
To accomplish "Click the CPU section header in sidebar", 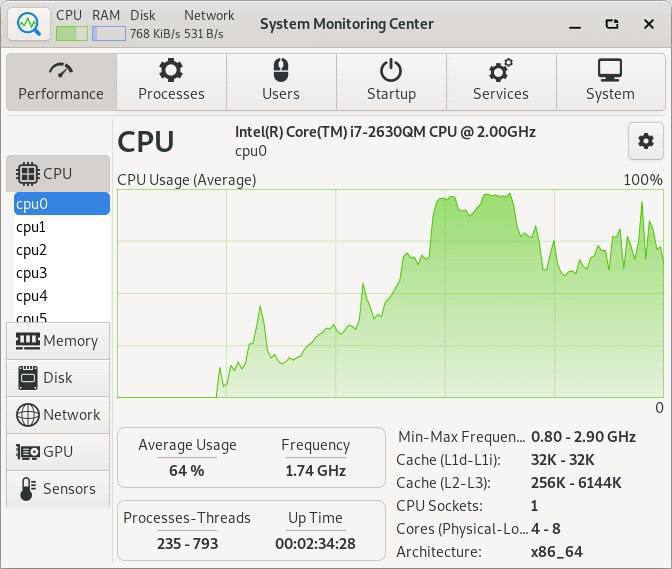I will [58, 174].
